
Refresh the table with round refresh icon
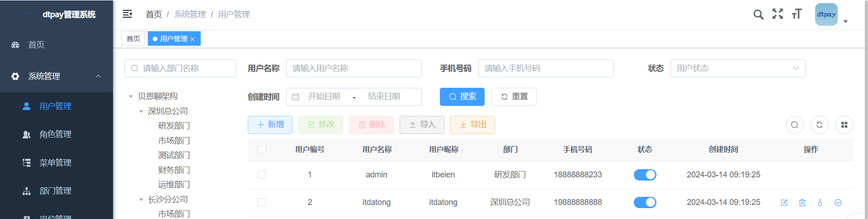pyautogui.click(x=820, y=125)
